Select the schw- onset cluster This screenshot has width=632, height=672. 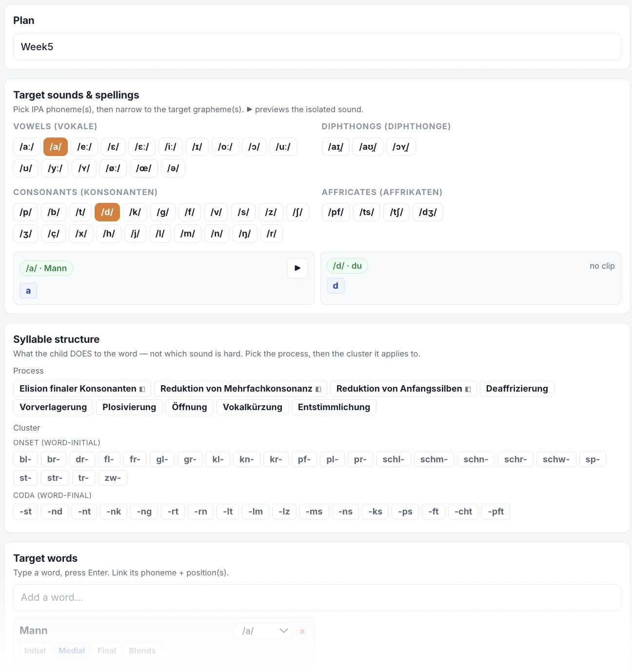click(556, 459)
